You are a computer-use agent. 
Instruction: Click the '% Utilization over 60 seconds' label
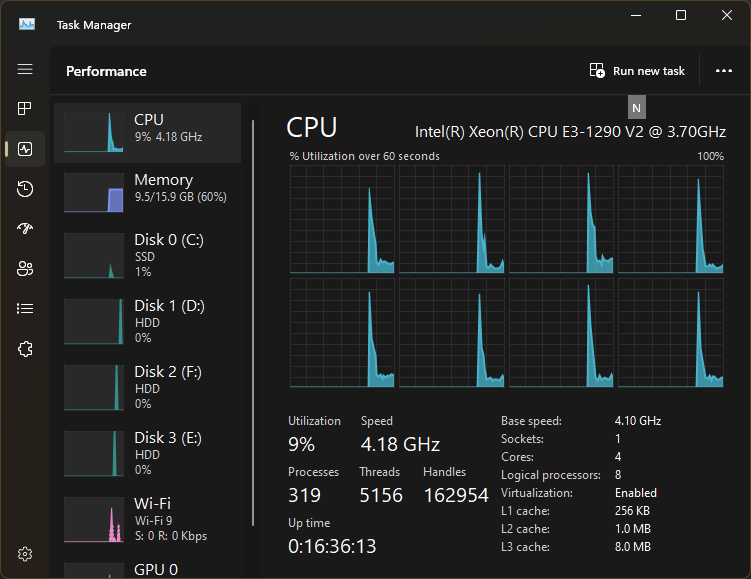click(x=364, y=156)
